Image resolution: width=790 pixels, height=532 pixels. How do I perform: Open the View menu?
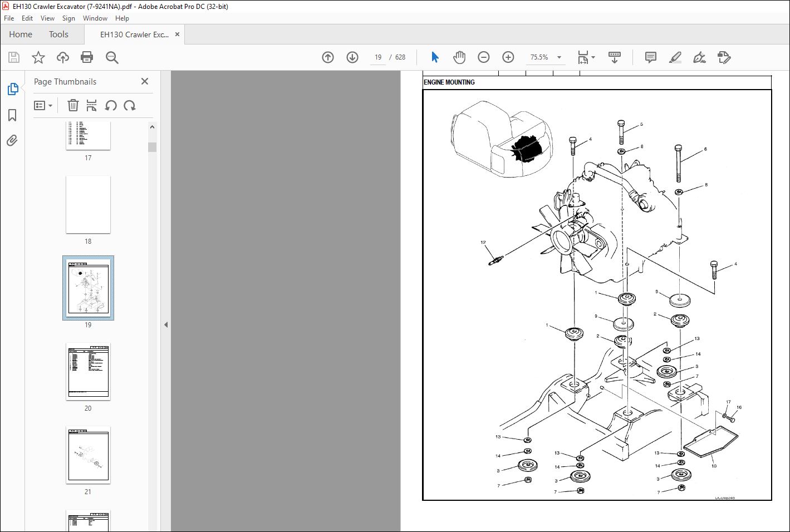click(47, 18)
